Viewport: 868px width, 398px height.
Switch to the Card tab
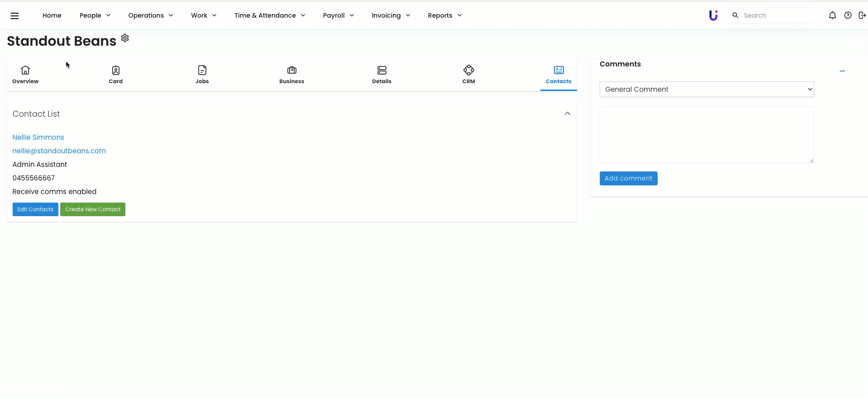pyautogui.click(x=115, y=75)
